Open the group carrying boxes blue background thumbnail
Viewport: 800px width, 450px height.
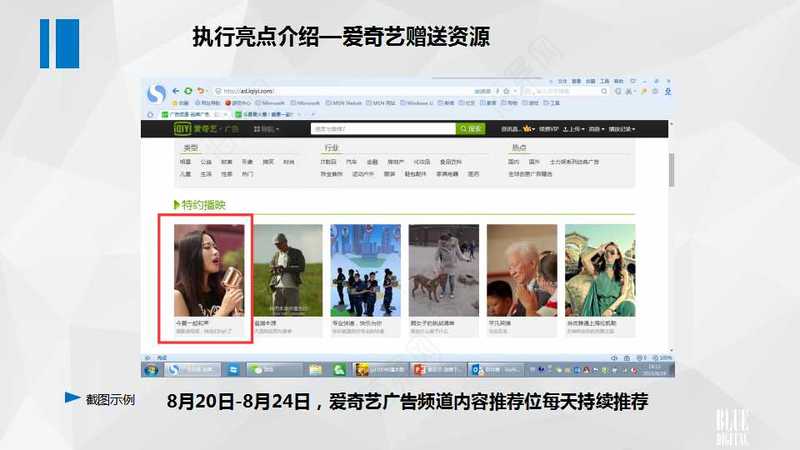365,270
